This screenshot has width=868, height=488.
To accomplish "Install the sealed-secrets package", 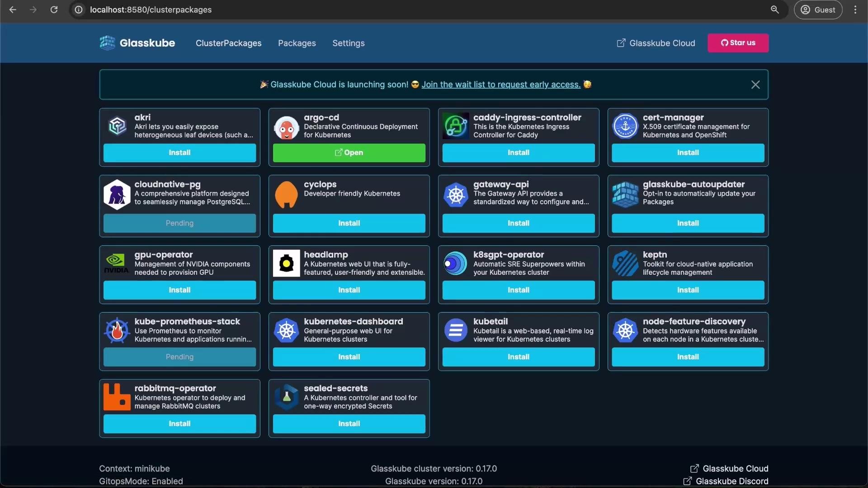I will [x=349, y=424].
